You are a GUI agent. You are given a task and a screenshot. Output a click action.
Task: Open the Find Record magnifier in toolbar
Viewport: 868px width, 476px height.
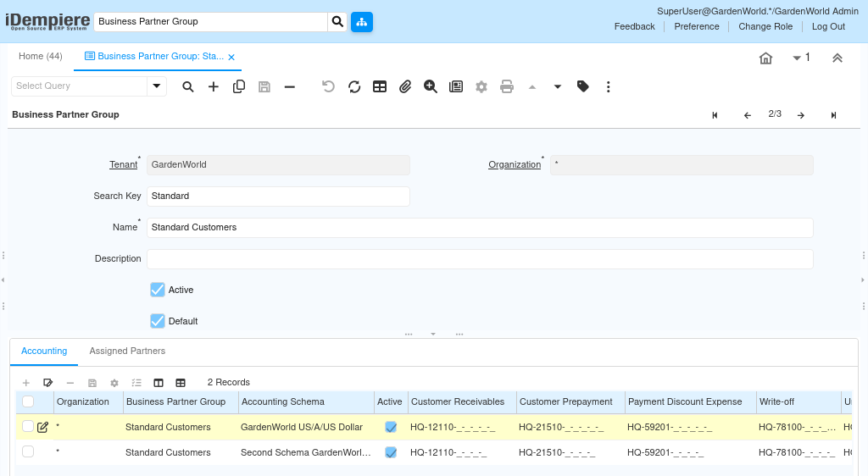187,86
